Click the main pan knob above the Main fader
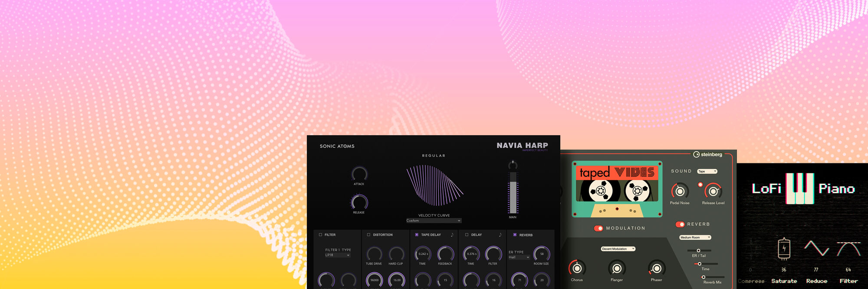The image size is (868, 289). coord(513,165)
